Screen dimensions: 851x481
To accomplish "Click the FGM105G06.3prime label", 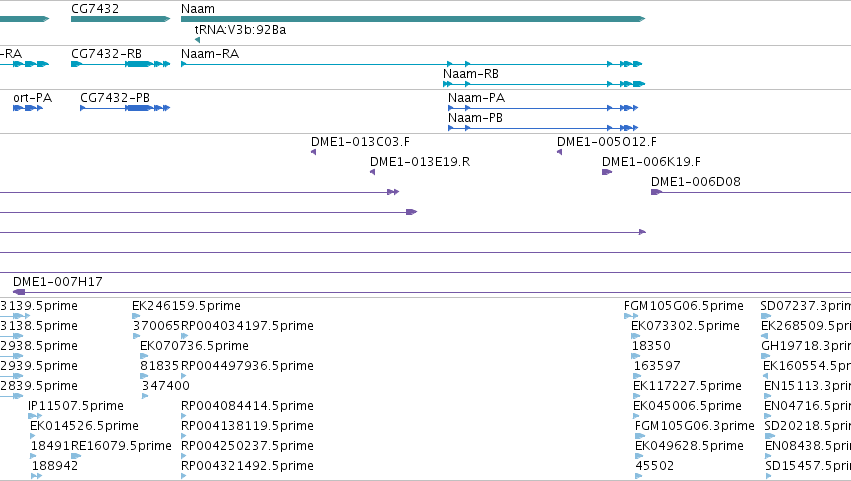I will point(695,426).
